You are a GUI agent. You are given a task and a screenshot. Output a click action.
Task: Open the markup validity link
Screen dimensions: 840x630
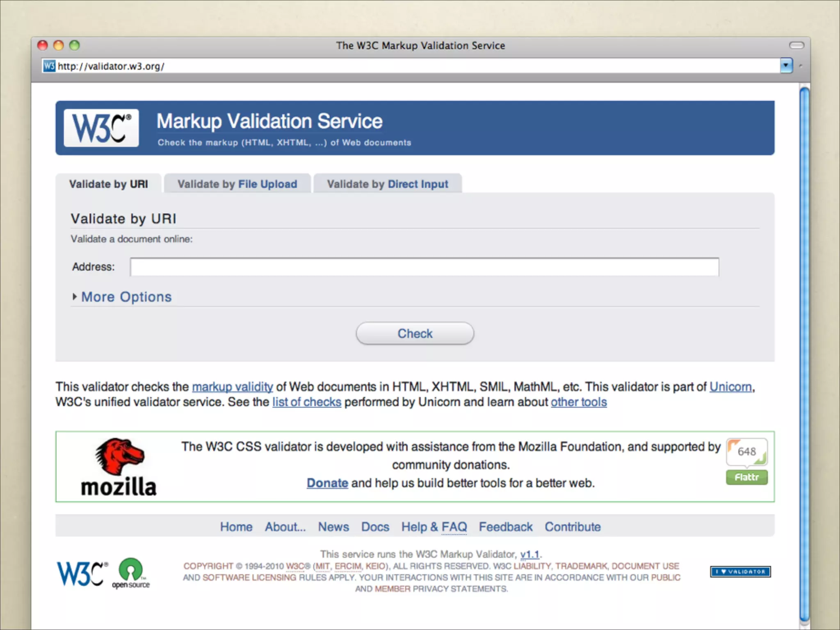232,387
